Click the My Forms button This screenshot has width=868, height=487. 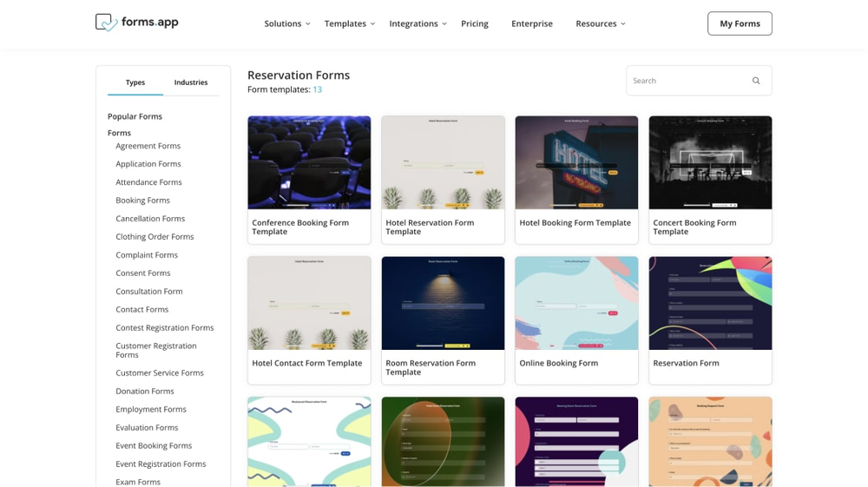(x=740, y=23)
